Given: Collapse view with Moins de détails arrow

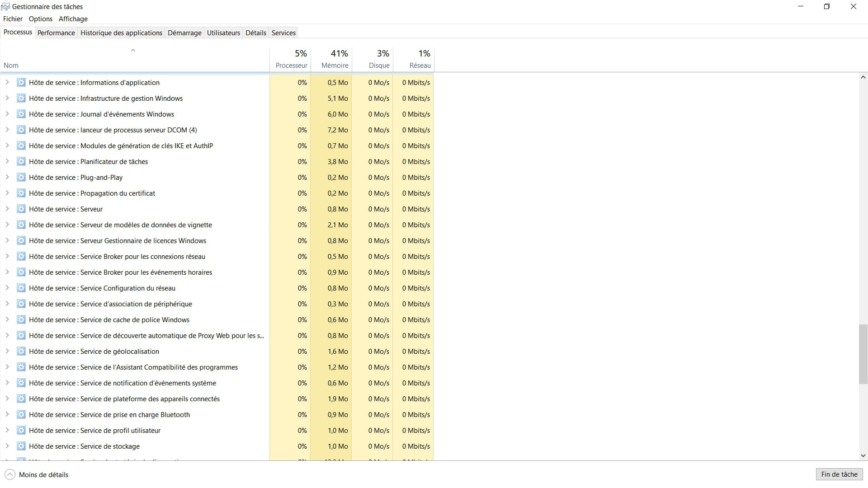Looking at the screenshot, I should (x=9, y=474).
